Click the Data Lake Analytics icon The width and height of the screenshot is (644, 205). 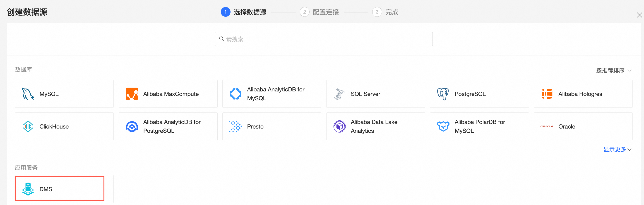339,126
